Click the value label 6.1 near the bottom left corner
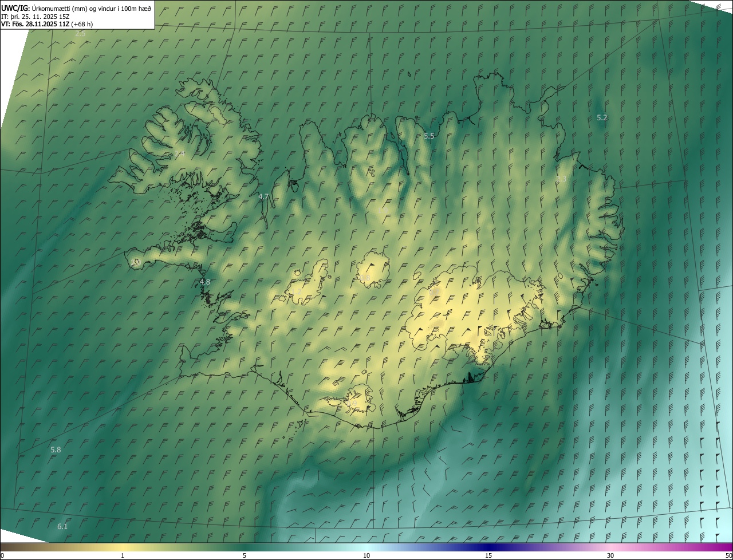Viewport: 733px width, 560px height. click(62, 526)
